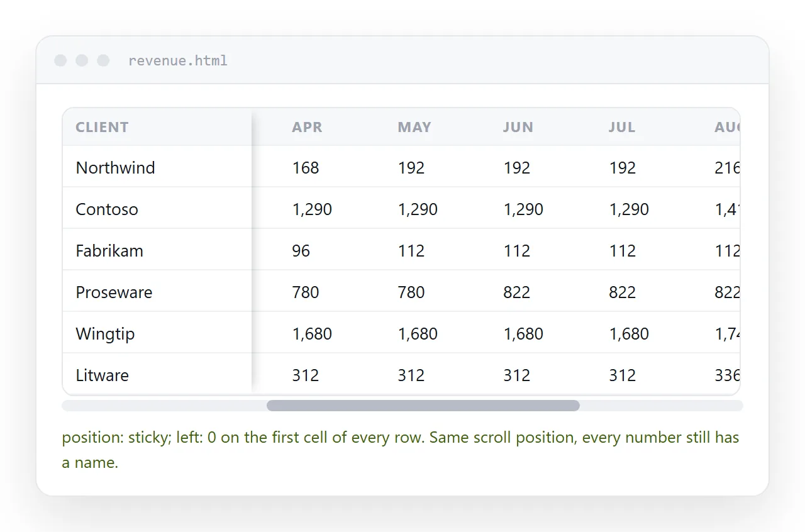Select the APR column header
The width and height of the screenshot is (805, 532).
pos(307,127)
